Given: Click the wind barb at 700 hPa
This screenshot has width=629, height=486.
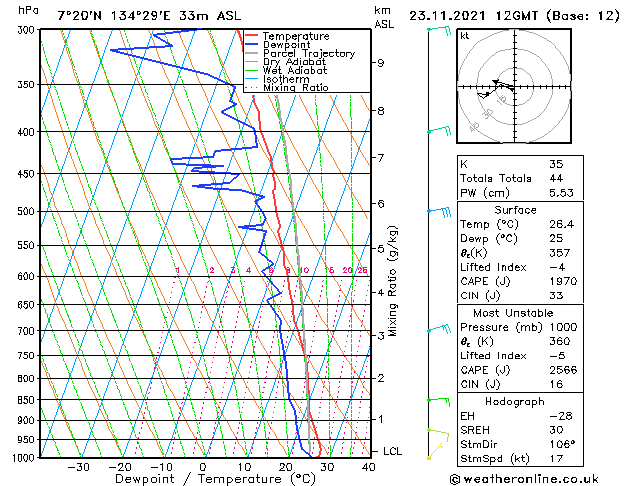Looking at the screenshot, I should 440,329.
